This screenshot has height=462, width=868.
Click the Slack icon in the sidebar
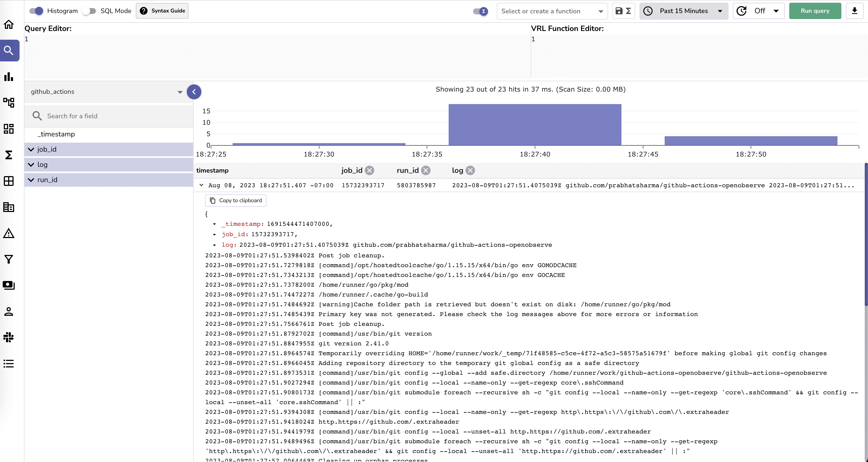[x=8, y=338]
